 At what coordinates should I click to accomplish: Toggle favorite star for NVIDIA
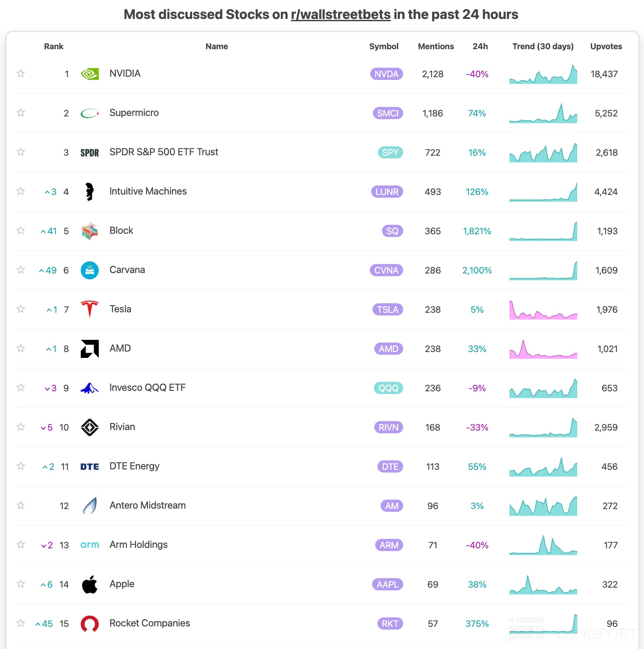pyautogui.click(x=21, y=74)
